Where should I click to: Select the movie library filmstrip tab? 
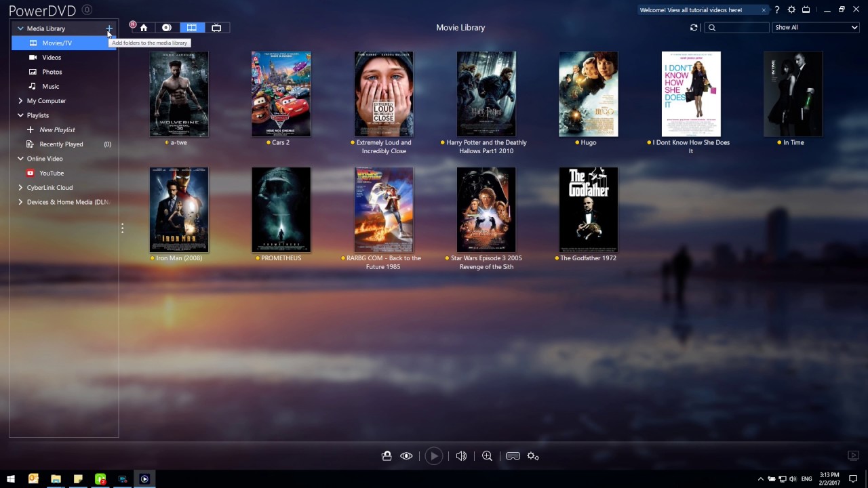tap(192, 28)
